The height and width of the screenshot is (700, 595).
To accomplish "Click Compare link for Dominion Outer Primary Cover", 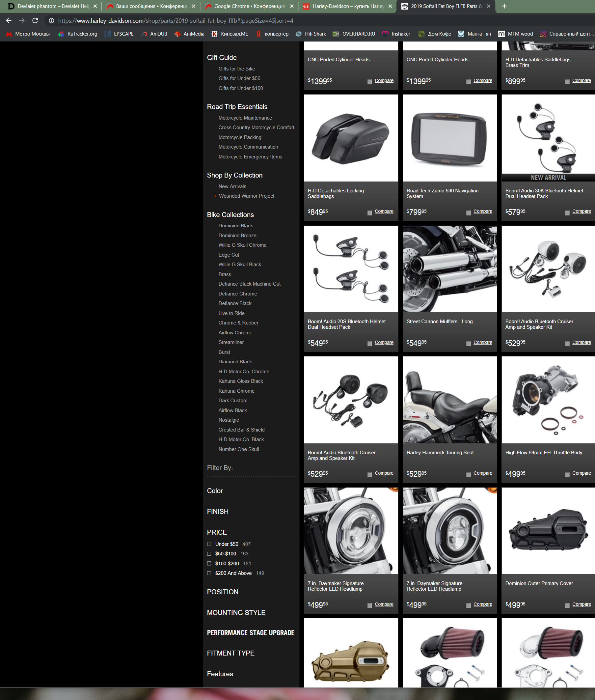I will click(x=581, y=604).
